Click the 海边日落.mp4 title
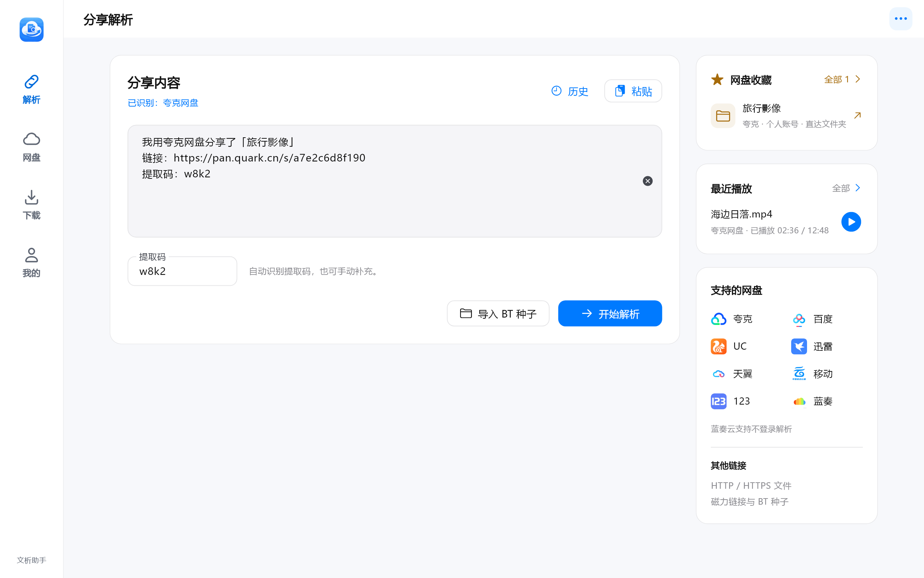Image resolution: width=924 pixels, height=578 pixels. pos(741,214)
